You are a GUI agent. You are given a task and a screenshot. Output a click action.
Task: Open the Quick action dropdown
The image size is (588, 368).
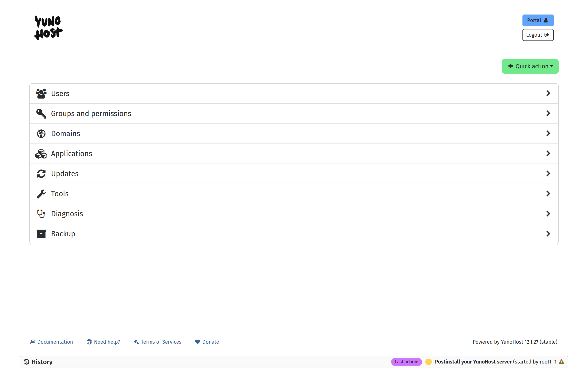[530, 66]
